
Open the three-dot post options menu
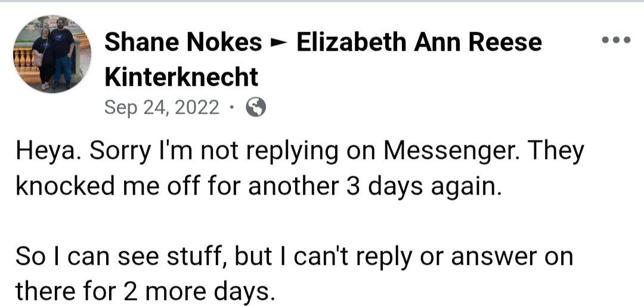click(x=616, y=40)
